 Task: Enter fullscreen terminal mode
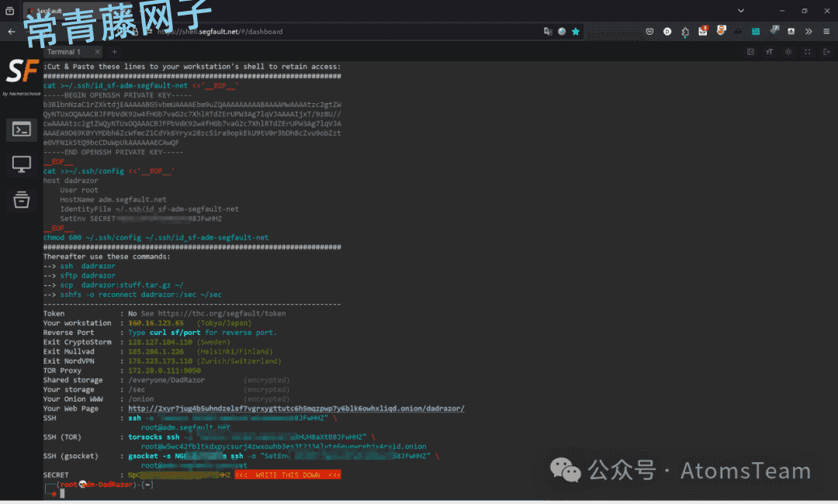point(808,52)
